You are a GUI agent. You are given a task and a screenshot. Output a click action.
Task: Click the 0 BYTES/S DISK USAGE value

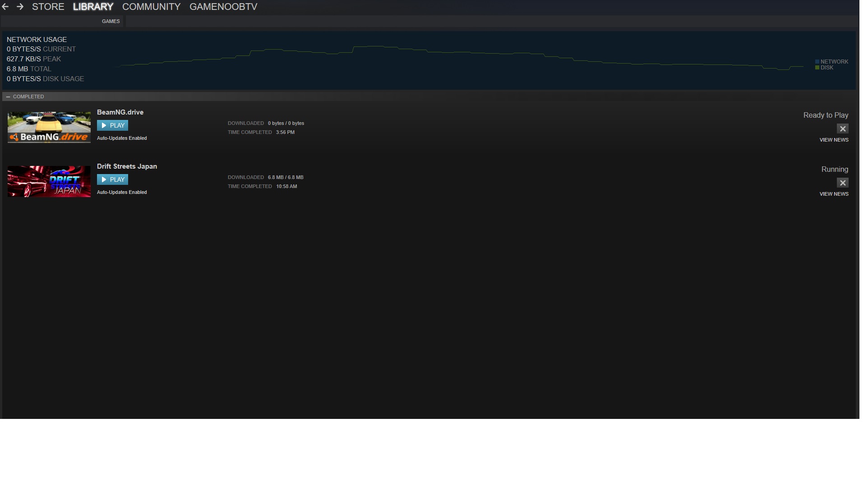pos(45,79)
